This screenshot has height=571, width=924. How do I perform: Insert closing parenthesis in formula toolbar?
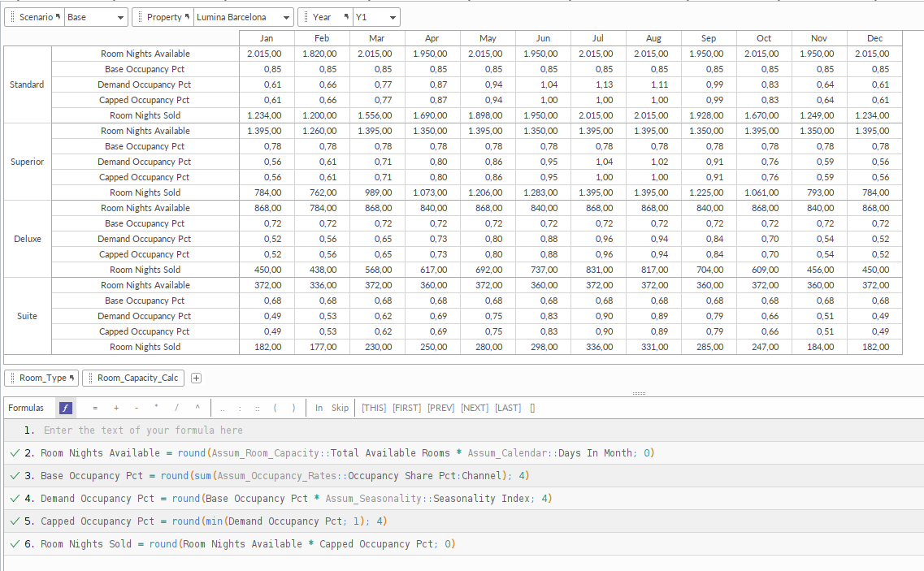pos(293,408)
